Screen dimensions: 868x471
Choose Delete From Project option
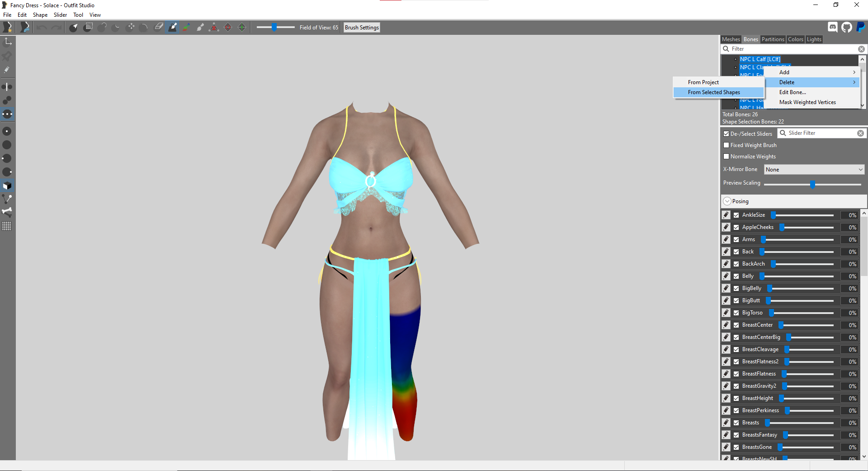[x=719, y=82]
